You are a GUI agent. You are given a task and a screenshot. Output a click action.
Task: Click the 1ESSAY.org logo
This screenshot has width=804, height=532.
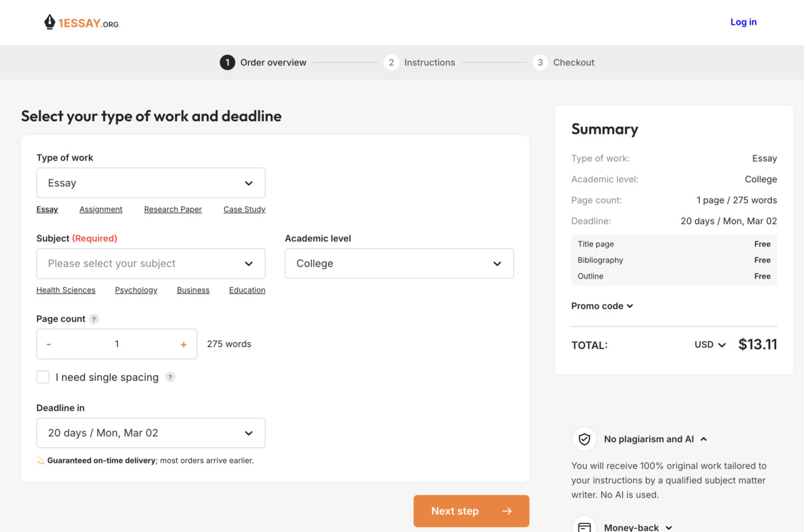81,23
